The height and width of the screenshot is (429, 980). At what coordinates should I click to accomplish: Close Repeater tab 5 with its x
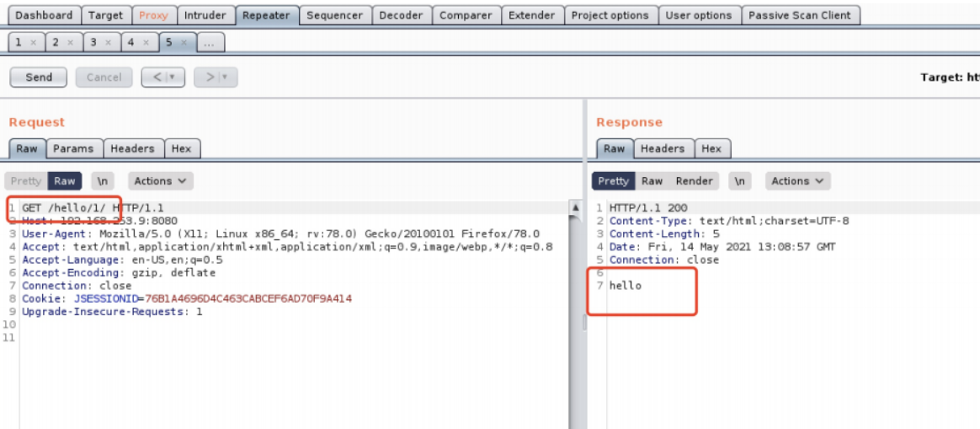(x=184, y=42)
